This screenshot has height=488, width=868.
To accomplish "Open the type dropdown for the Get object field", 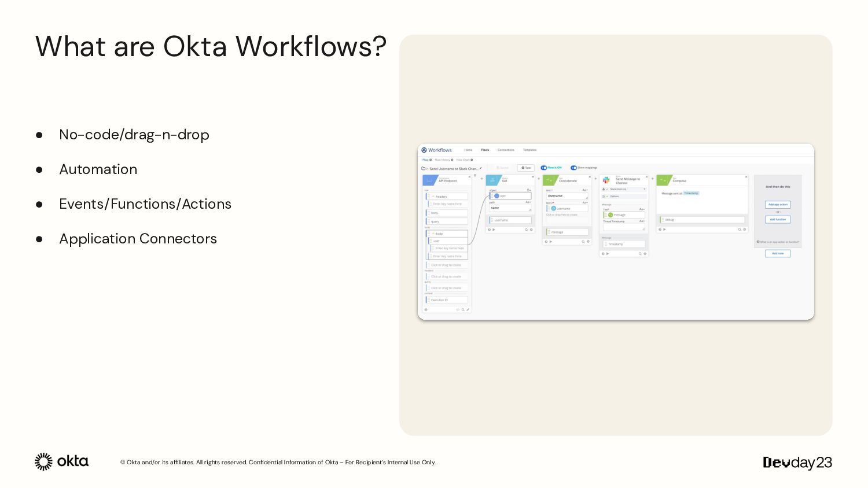I will (x=529, y=190).
